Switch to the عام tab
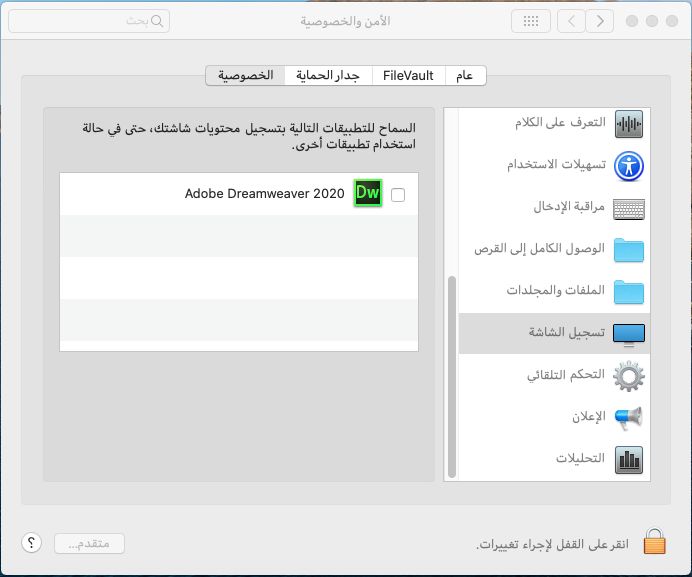This screenshot has width=692, height=577. point(466,75)
